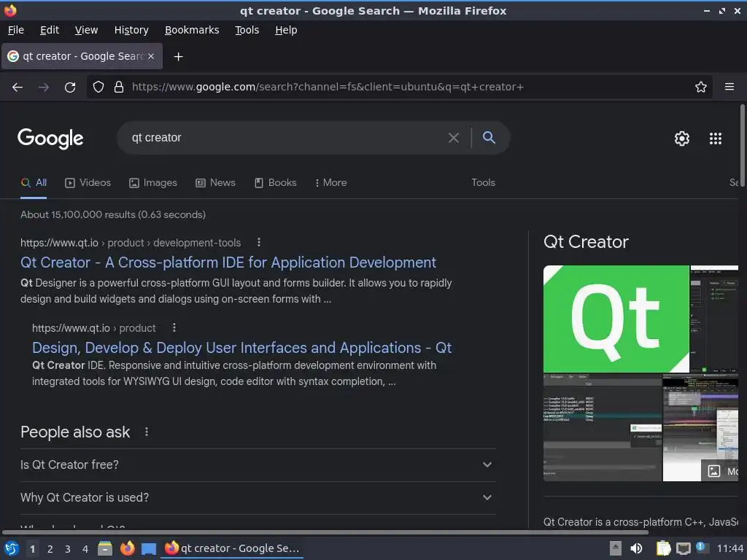Submit search with magnifier icon
Screen dimensions: 747x560
pos(489,138)
